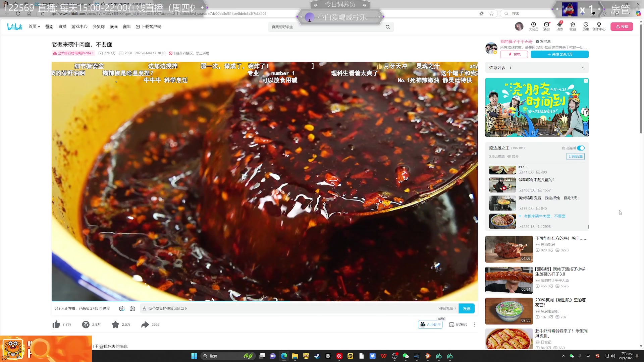Go to 番剧 in navigation bar
This screenshot has height=362, width=644.
click(x=49, y=26)
